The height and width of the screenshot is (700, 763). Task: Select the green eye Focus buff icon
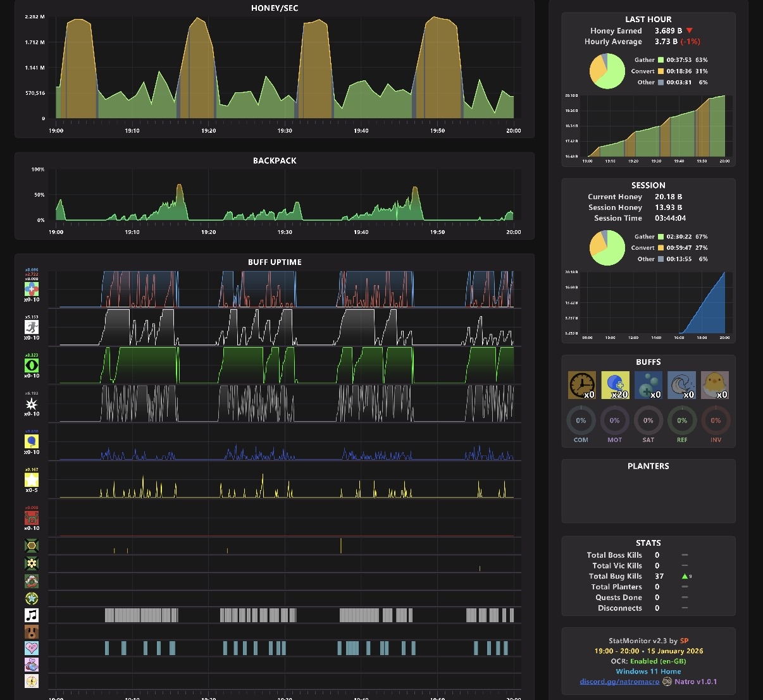pyautogui.click(x=32, y=365)
